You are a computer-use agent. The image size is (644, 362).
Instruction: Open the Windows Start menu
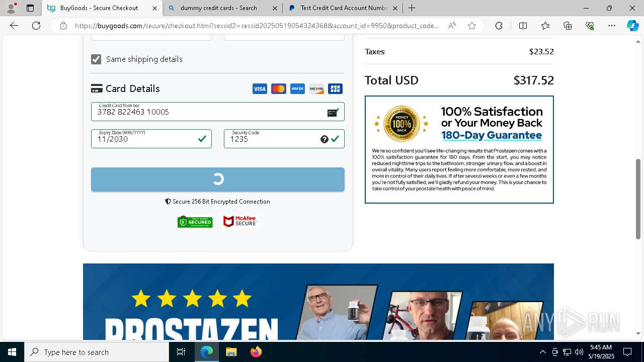12,352
